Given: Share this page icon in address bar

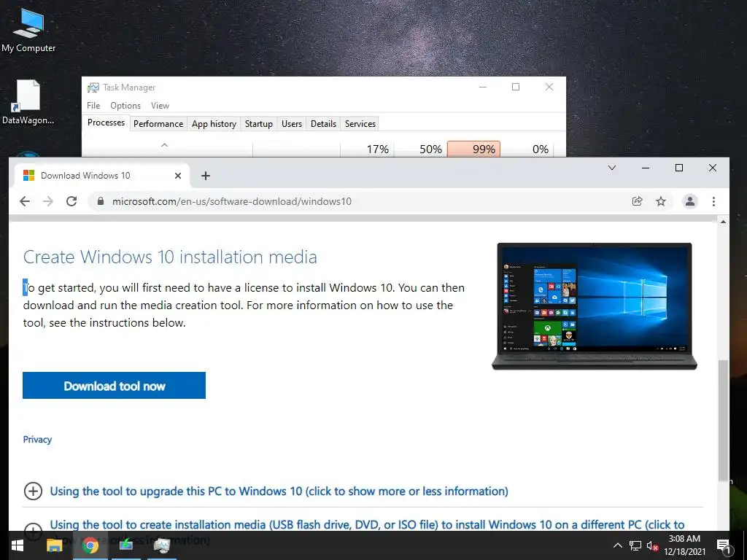Looking at the screenshot, I should [637, 201].
